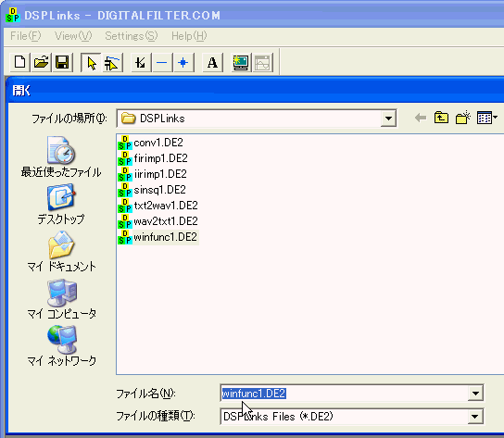Image resolution: width=504 pixels, height=438 pixels.
Task: Open the View menu
Action: [x=73, y=36]
